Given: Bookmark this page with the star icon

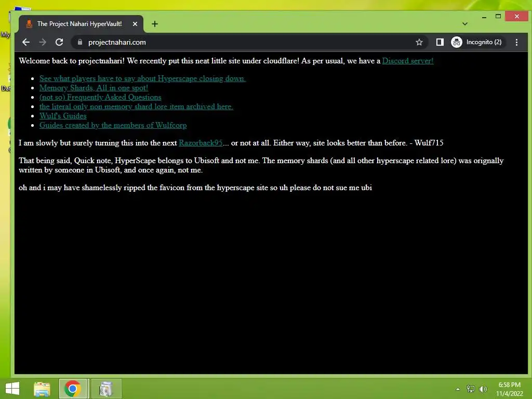Looking at the screenshot, I should [x=419, y=42].
